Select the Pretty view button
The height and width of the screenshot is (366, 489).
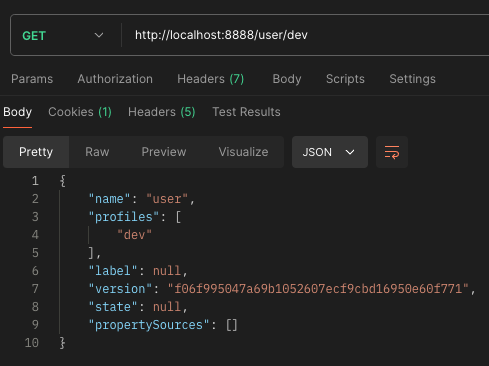(x=36, y=152)
